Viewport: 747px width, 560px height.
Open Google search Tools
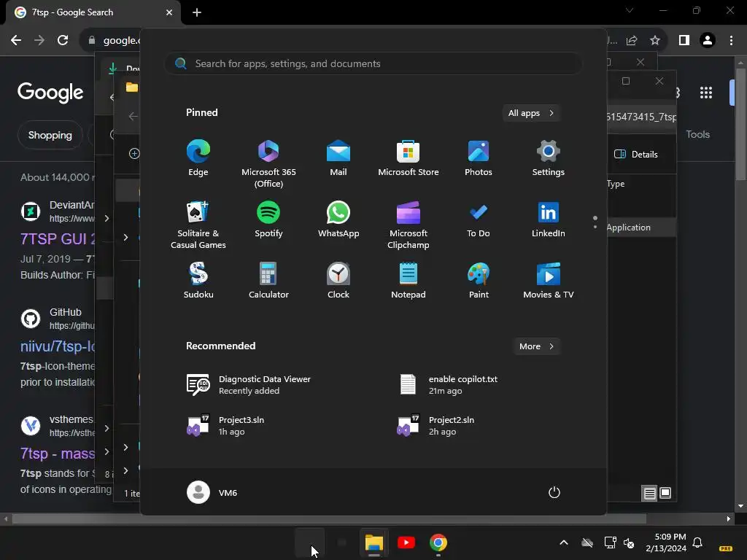[x=698, y=134]
